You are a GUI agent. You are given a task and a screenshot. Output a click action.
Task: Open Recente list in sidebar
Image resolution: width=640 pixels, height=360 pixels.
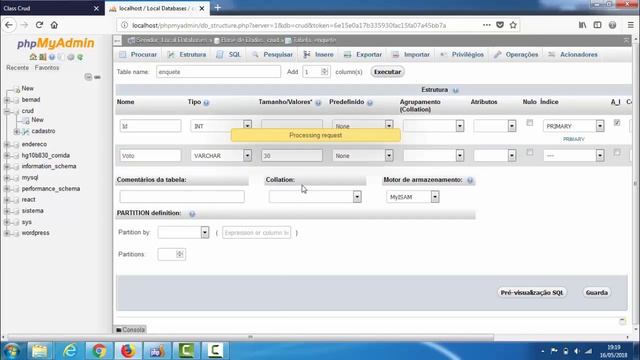18,68
